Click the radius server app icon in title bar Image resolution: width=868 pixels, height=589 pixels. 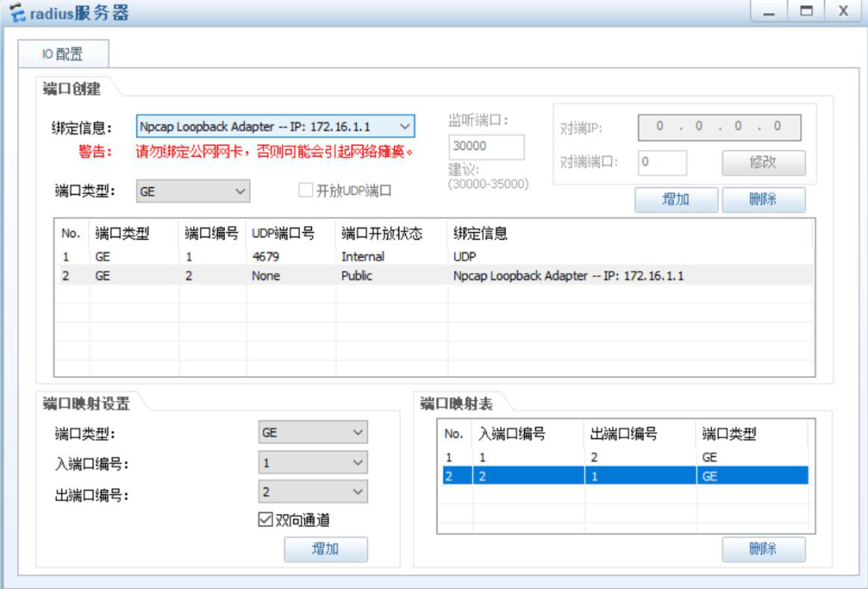(x=17, y=12)
